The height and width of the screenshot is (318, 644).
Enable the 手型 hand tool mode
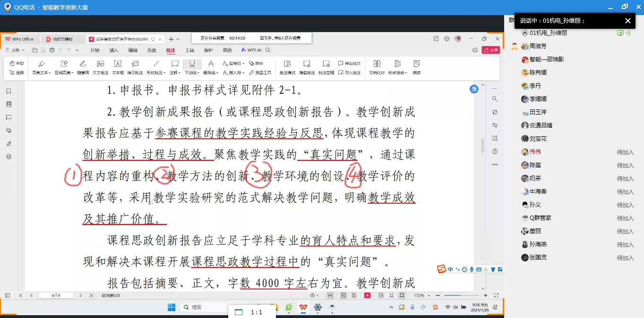(x=17, y=63)
